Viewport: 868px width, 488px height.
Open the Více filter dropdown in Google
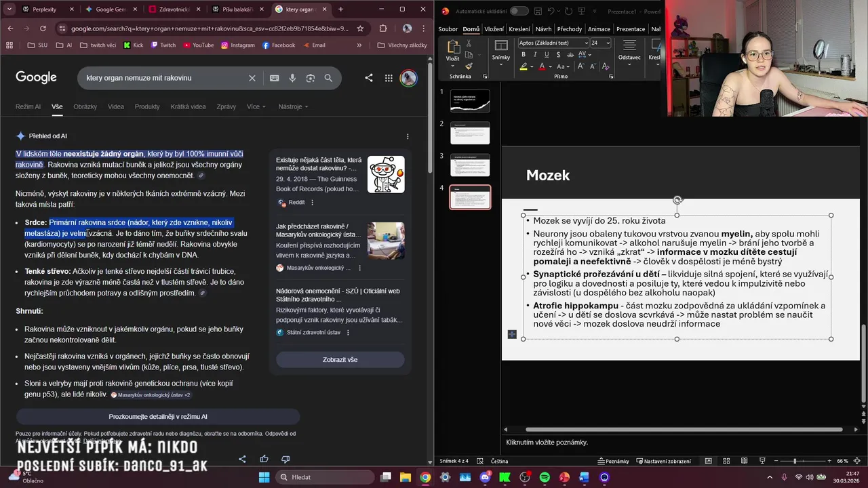(x=256, y=106)
